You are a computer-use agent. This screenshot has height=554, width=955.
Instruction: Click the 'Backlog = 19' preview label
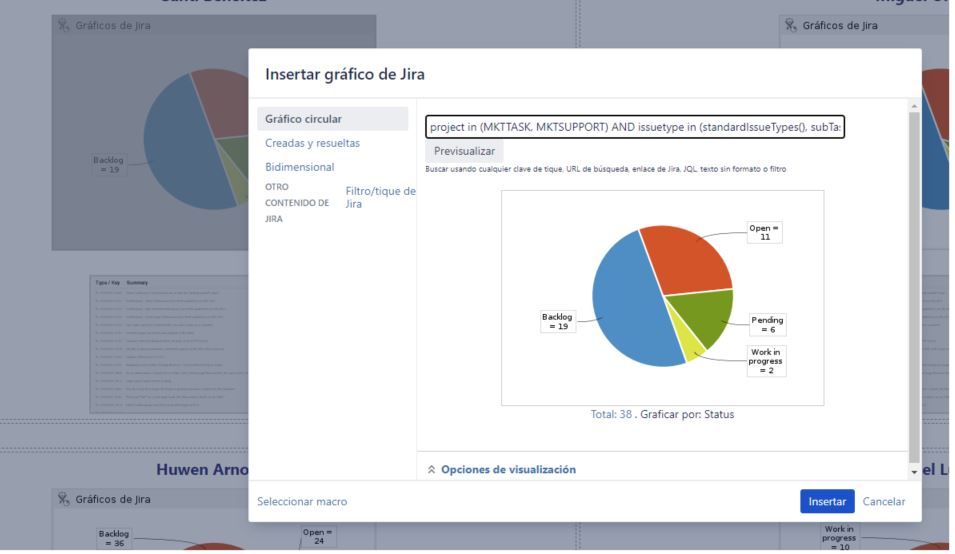point(557,321)
